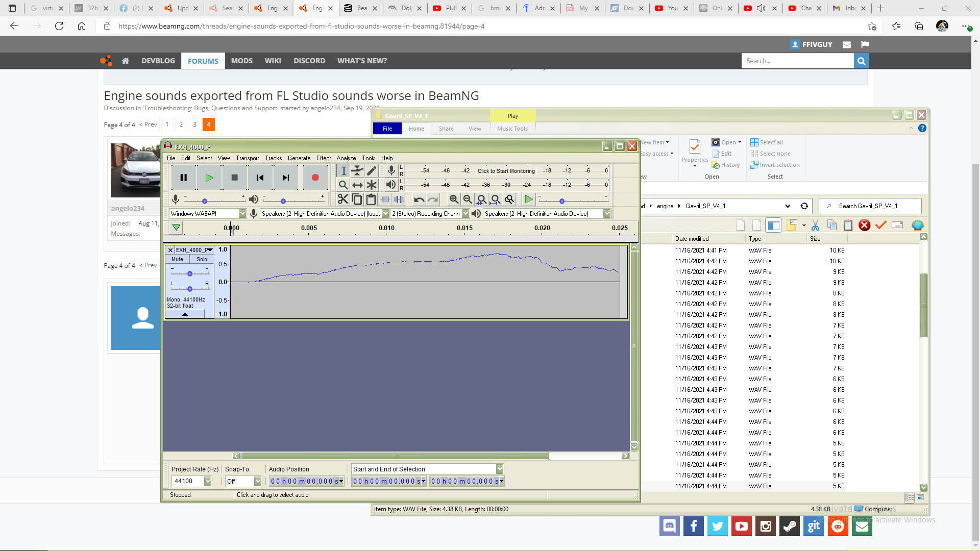Image resolution: width=980 pixels, height=551 pixels.
Task: Click Trim audio outside selection icon
Action: (385, 199)
